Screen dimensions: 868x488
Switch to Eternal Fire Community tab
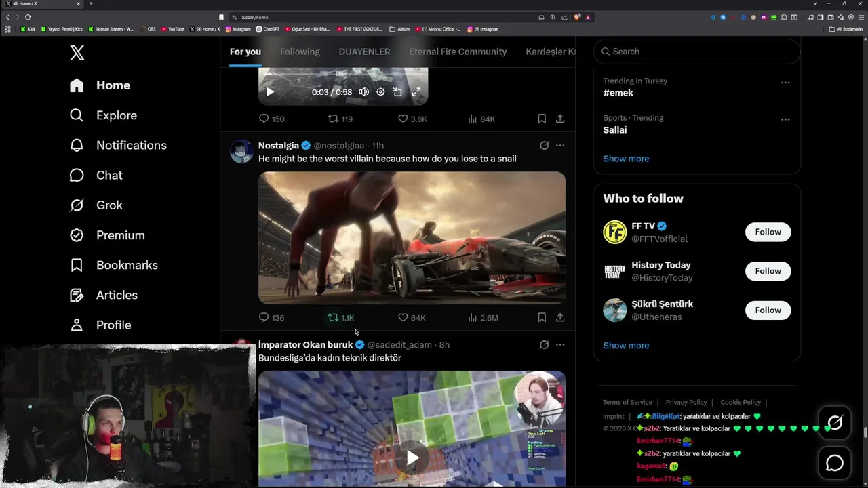(458, 52)
